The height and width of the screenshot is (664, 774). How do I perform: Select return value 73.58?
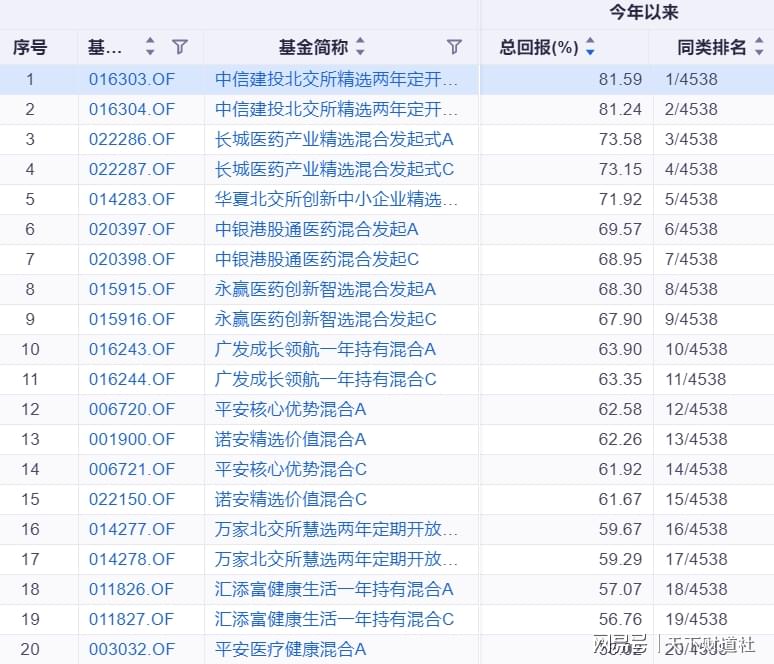coord(620,139)
